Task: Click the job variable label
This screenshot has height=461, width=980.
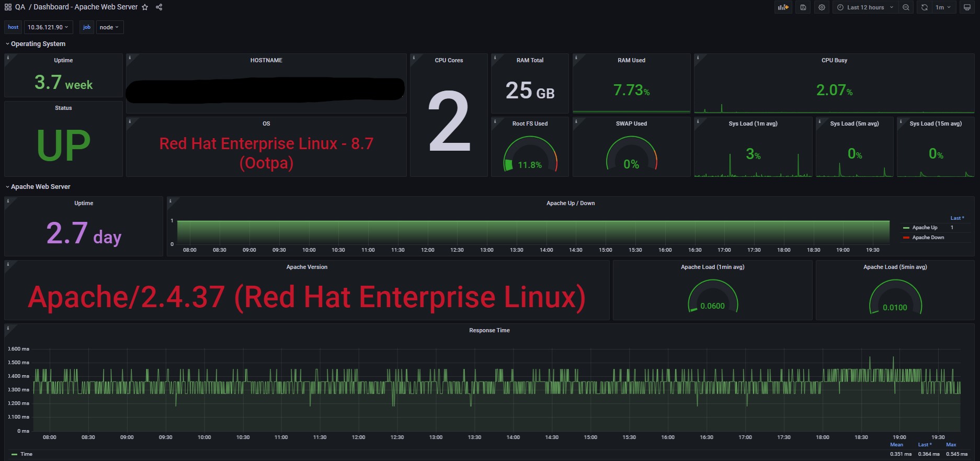Action: [x=87, y=27]
